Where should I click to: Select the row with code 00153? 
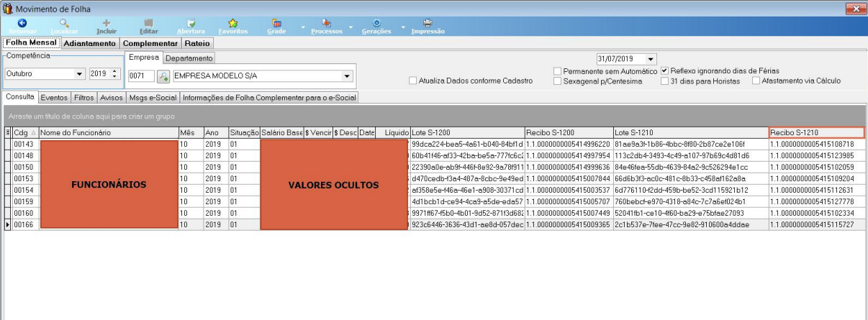[434, 178]
